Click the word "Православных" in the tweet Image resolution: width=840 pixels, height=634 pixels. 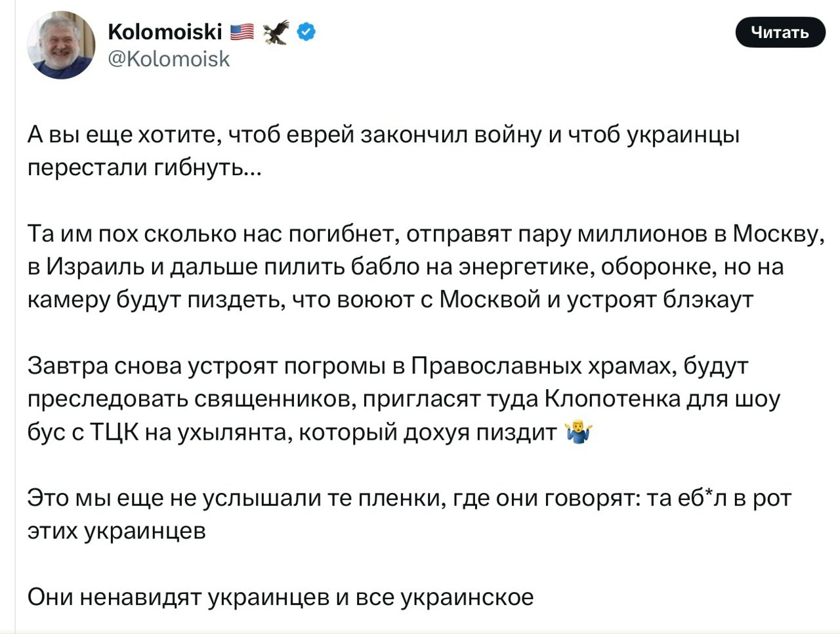pyautogui.click(x=493, y=366)
